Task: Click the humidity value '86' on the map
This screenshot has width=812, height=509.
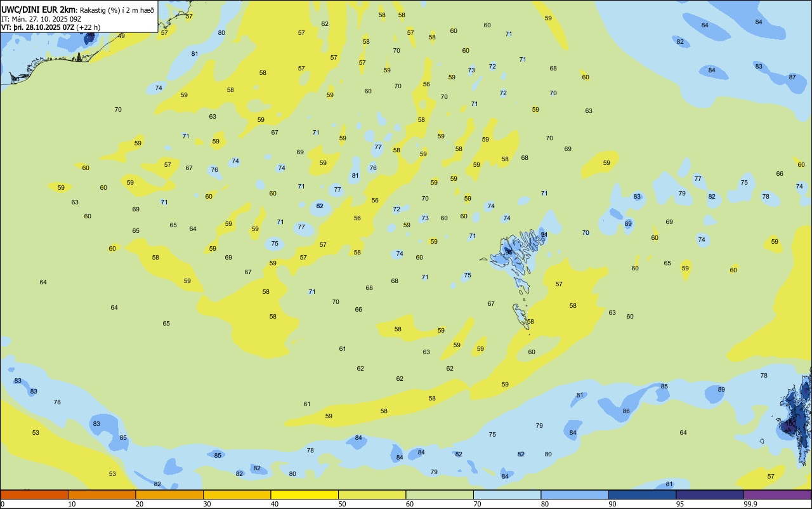Action: 626,411
